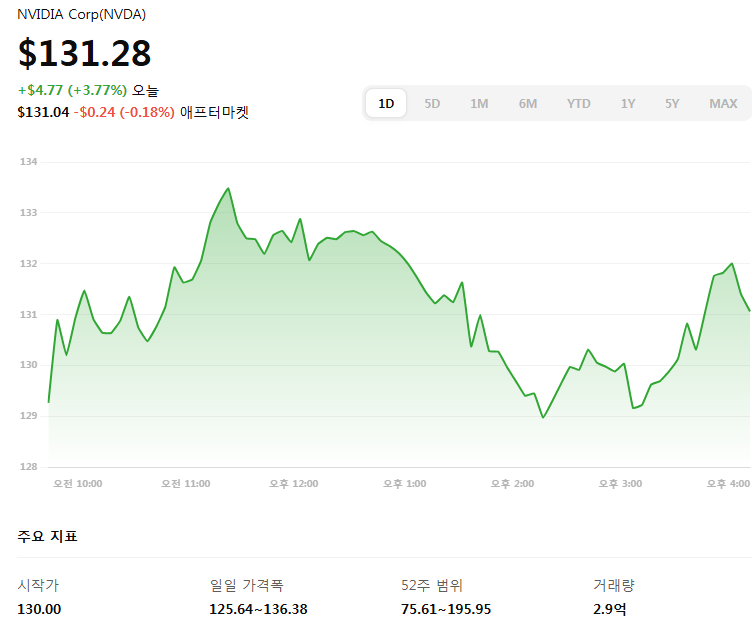Click the $131.28 current price
752x638 pixels.
(84, 53)
